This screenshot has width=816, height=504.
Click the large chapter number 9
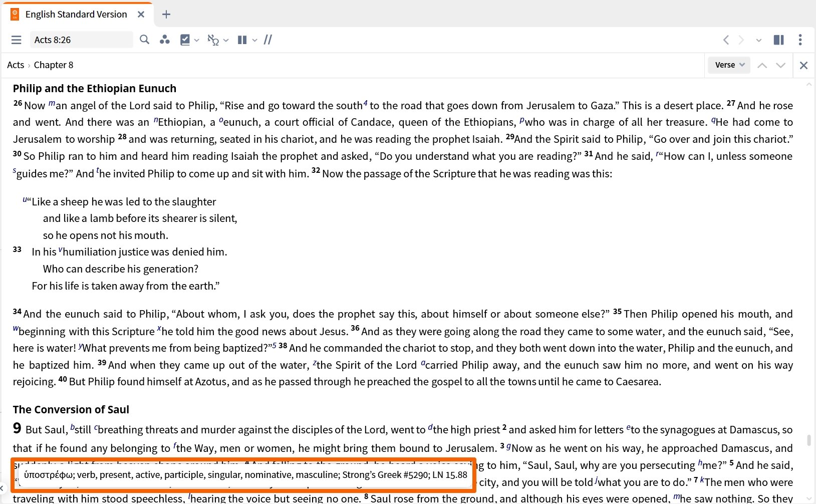pyautogui.click(x=17, y=428)
